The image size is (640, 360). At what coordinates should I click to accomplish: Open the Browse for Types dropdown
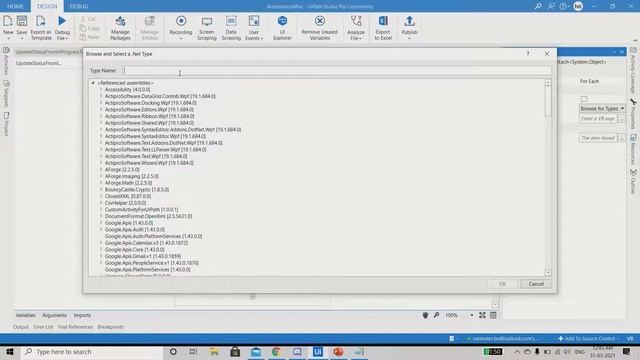602,109
